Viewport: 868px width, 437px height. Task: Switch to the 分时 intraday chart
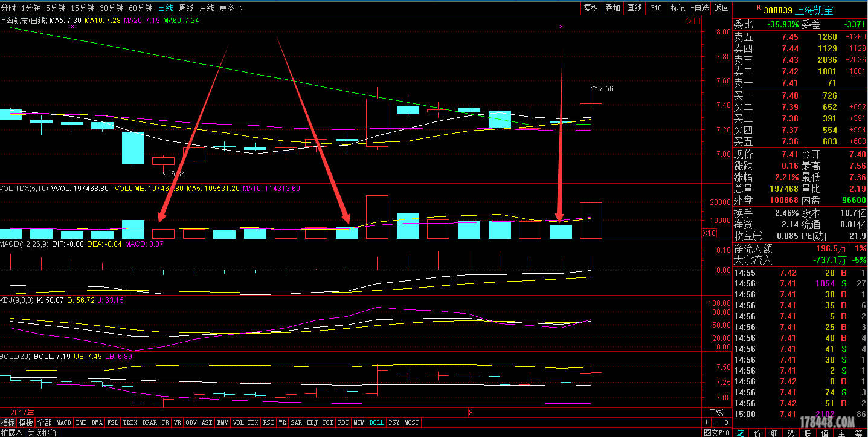click(x=8, y=8)
